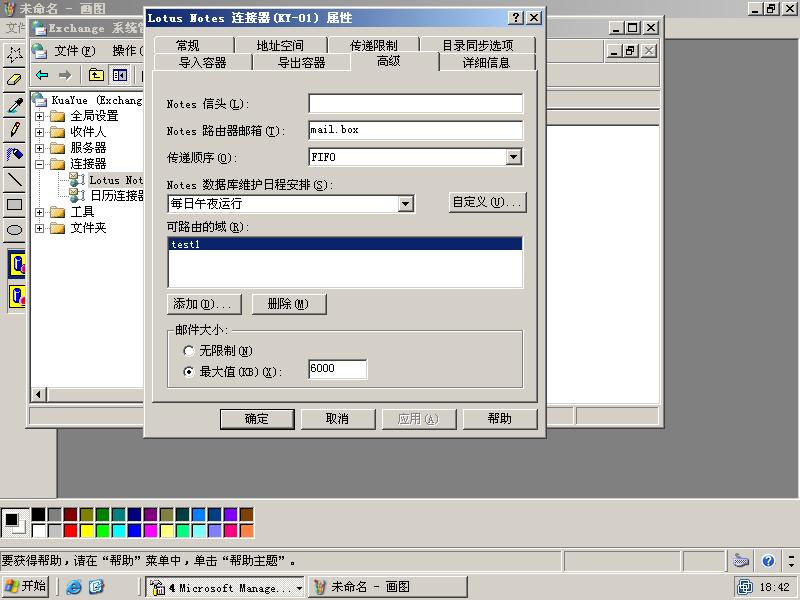Click the keyboard icon on the language bar

point(741,561)
